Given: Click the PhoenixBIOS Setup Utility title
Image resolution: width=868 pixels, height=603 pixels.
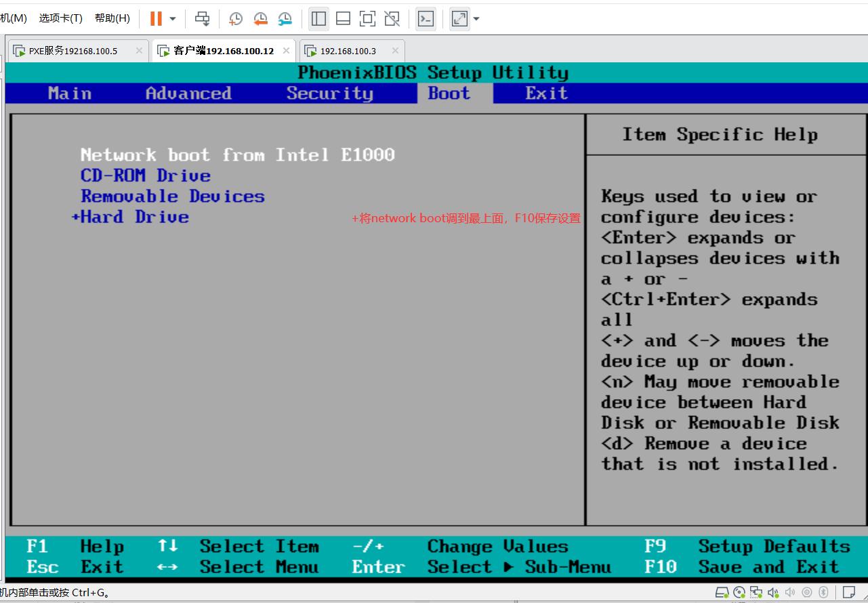Looking at the screenshot, I should coord(433,72).
